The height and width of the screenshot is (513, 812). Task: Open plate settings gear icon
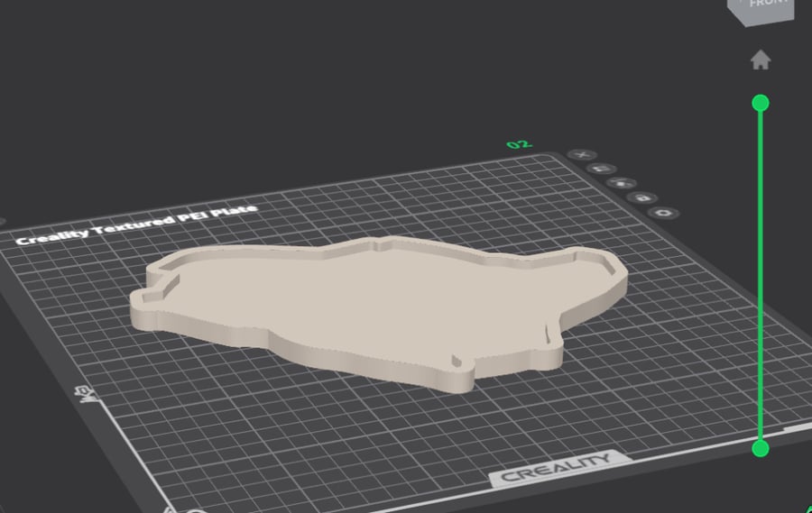[664, 214]
